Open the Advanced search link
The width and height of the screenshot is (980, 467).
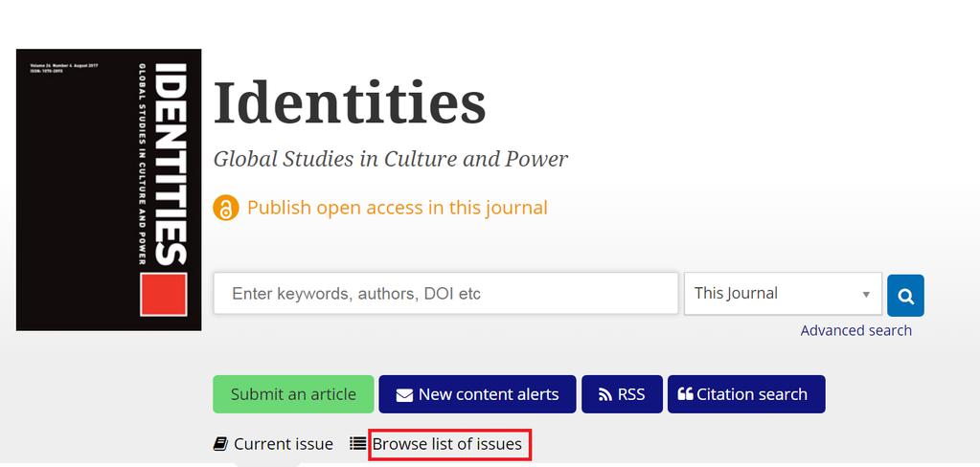855,330
